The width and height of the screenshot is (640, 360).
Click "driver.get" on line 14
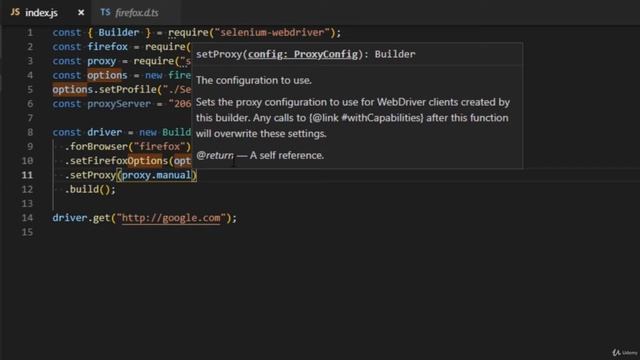(x=81, y=218)
